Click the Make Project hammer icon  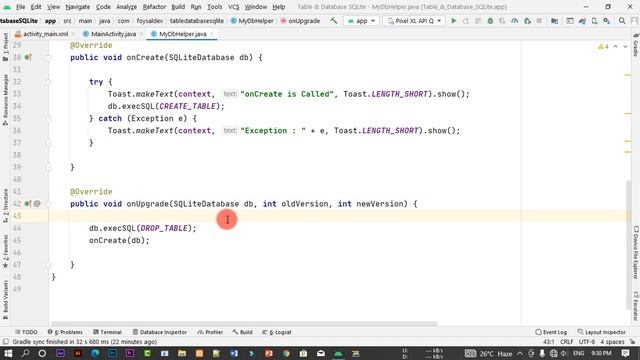[x=334, y=20]
